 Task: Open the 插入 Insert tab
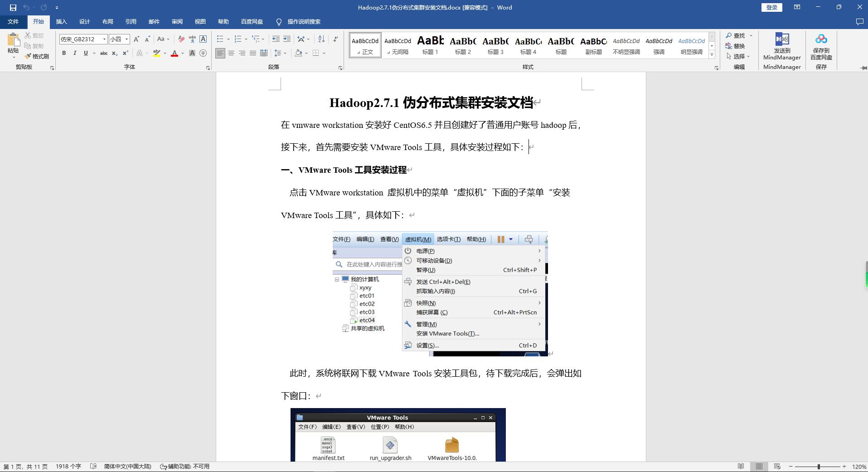61,22
